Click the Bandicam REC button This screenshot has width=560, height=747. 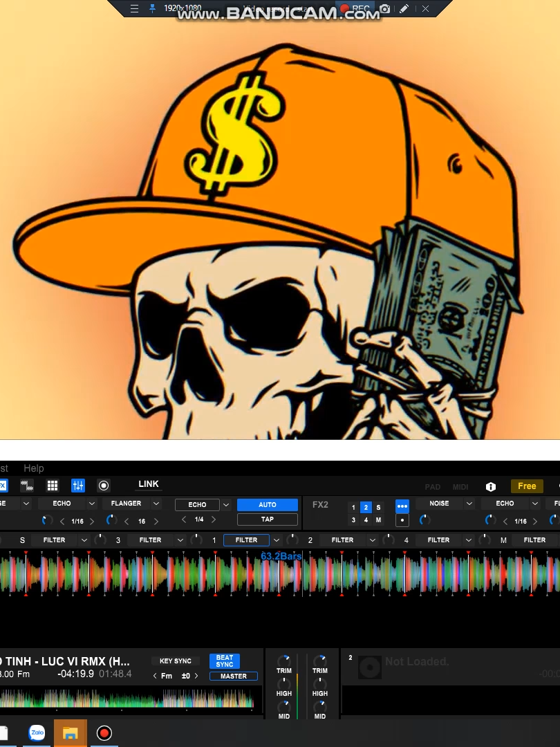(x=355, y=8)
